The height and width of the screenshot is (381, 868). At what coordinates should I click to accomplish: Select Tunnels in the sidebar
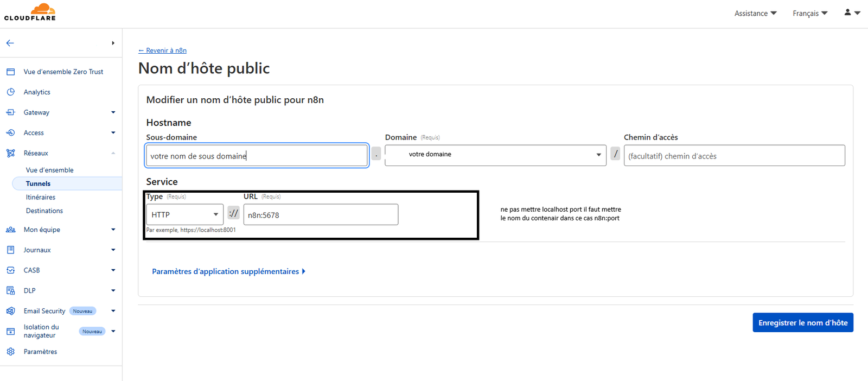[38, 183]
